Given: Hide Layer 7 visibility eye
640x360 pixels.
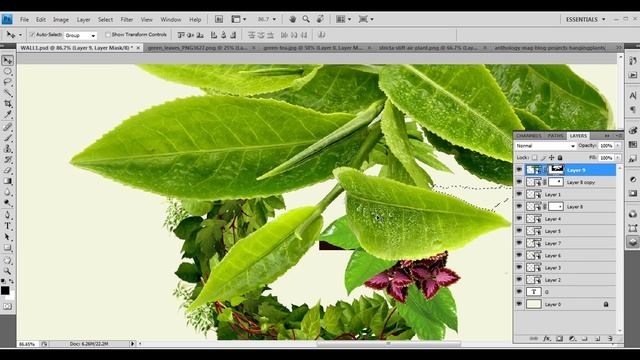Looking at the screenshot, I should click(519, 243).
